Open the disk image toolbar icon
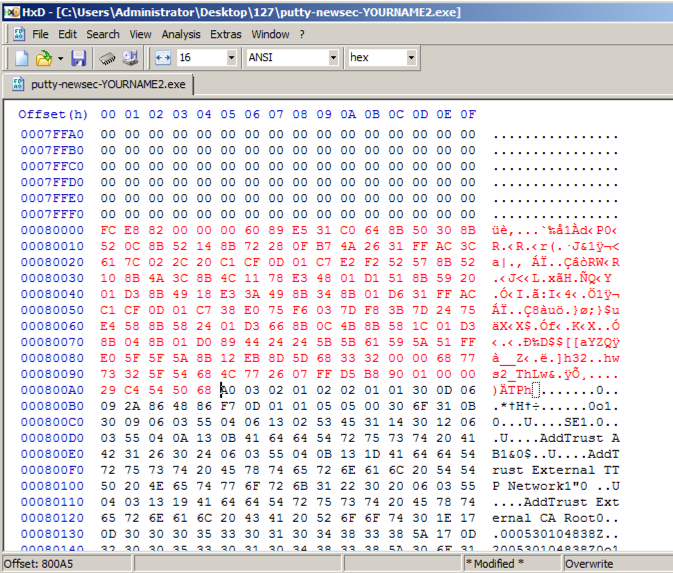Viewport: 673px width, 573px height. click(130, 58)
